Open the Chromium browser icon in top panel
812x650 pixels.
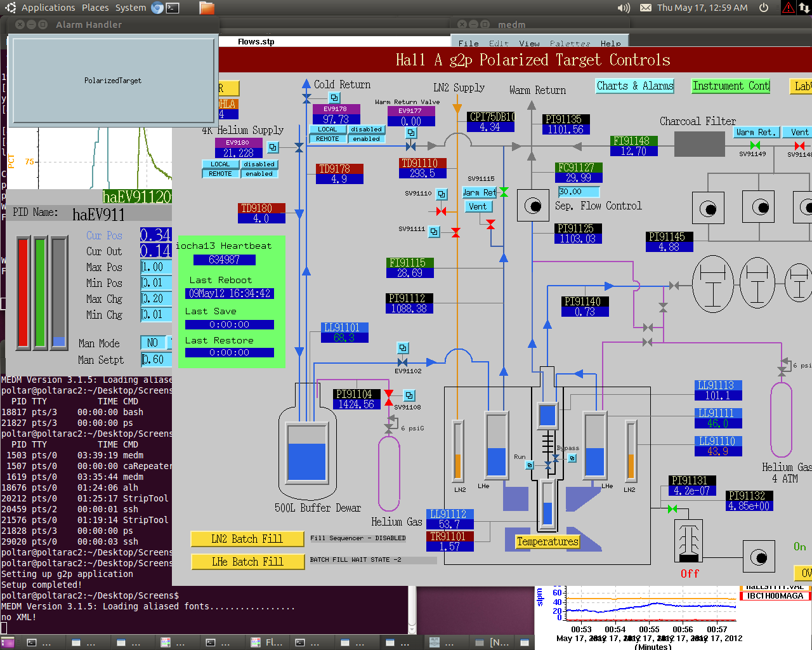point(157,8)
